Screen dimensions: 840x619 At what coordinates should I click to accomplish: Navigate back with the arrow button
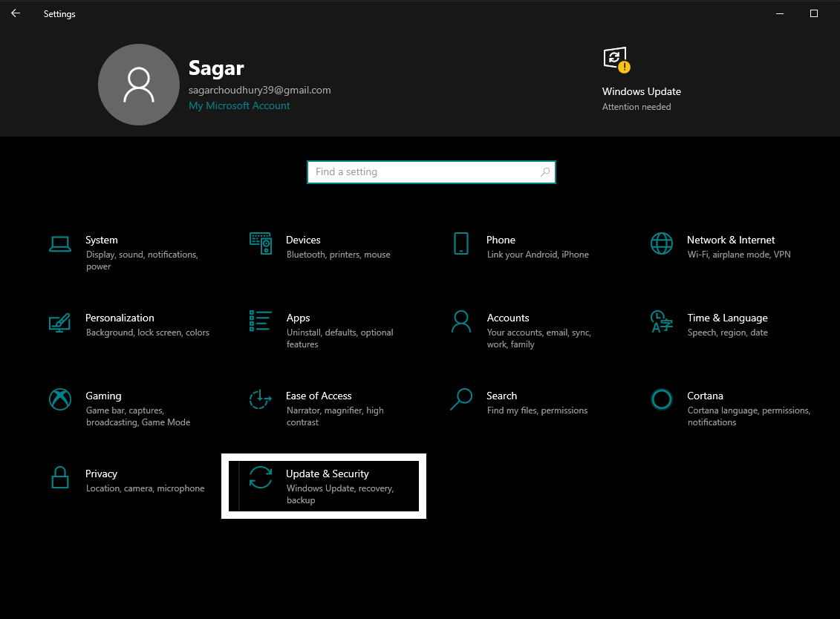(x=15, y=13)
